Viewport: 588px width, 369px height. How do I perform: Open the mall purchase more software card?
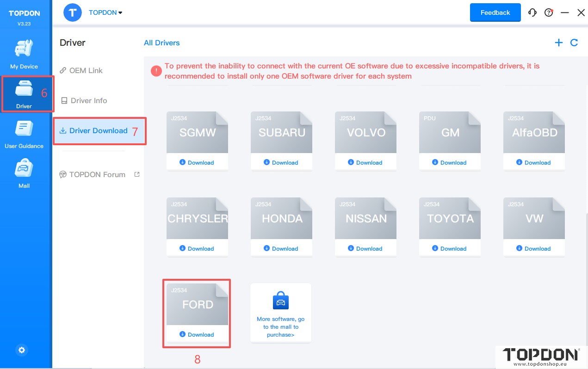pyautogui.click(x=281, y=313)
